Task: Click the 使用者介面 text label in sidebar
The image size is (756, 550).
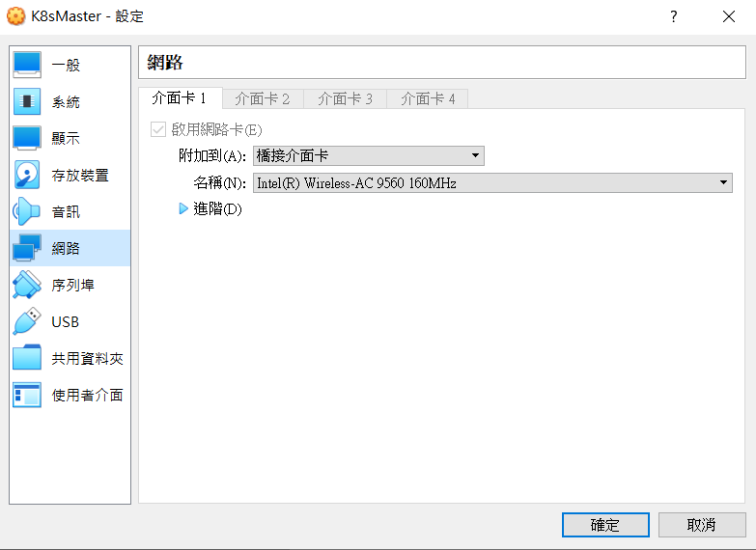Action: pos(87,395)
